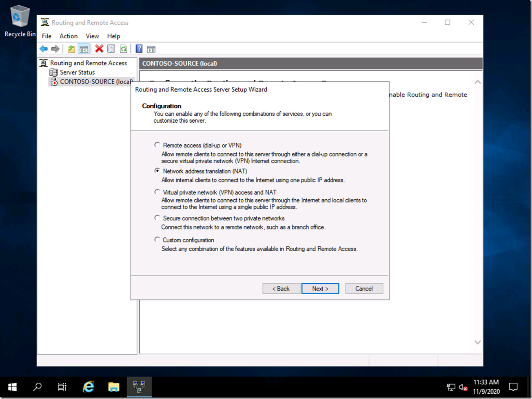
Task: Click the blue Help question mark icon
Action: coord(139,49)
